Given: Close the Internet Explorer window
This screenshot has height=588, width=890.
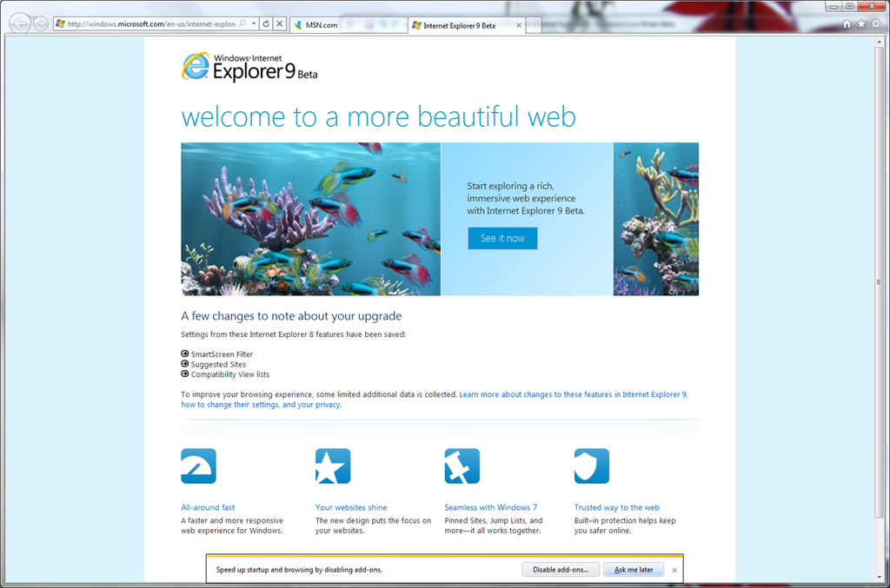Looking at the screenshot, I should click(873, 6).
